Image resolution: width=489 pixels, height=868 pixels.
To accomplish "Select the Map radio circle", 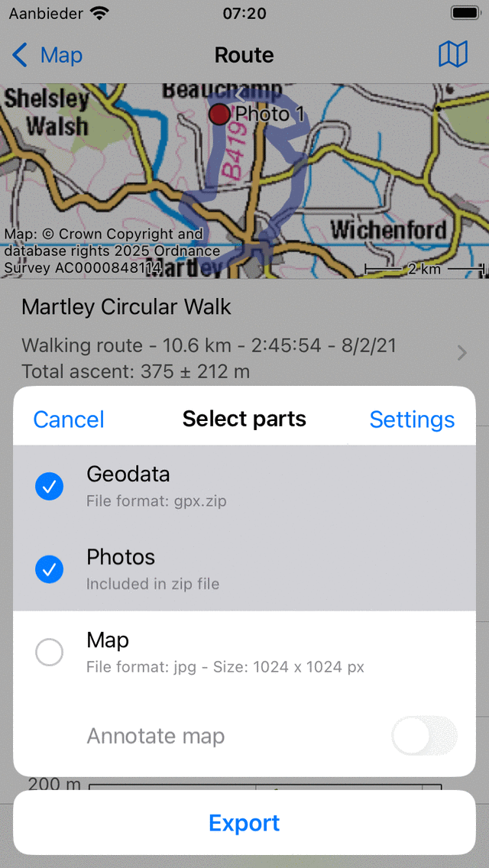I will click(50, 652).
